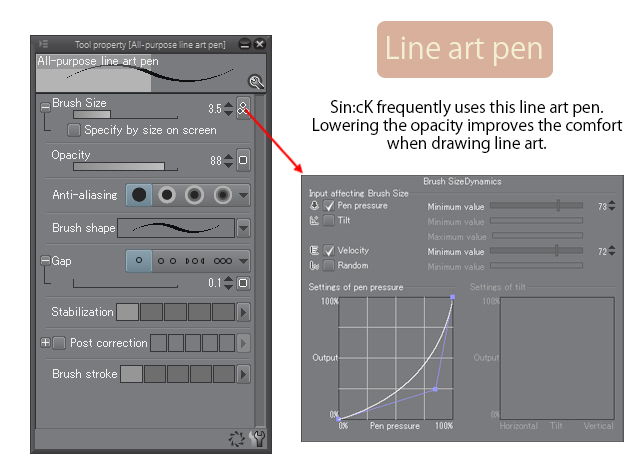The image size is (640, 463).
Task: Open Gap dynamics settings icon
Action: pyautogui.click(x=243, y=283)
